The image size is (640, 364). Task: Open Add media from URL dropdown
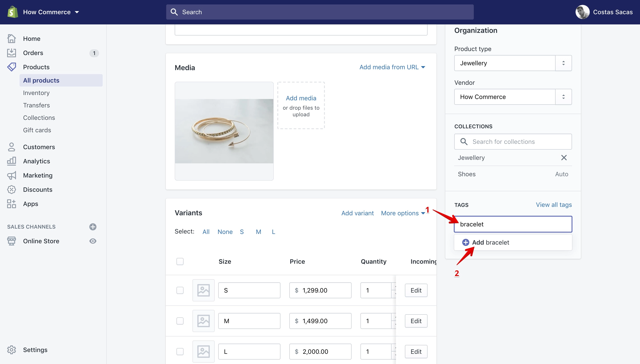[392, 67]
